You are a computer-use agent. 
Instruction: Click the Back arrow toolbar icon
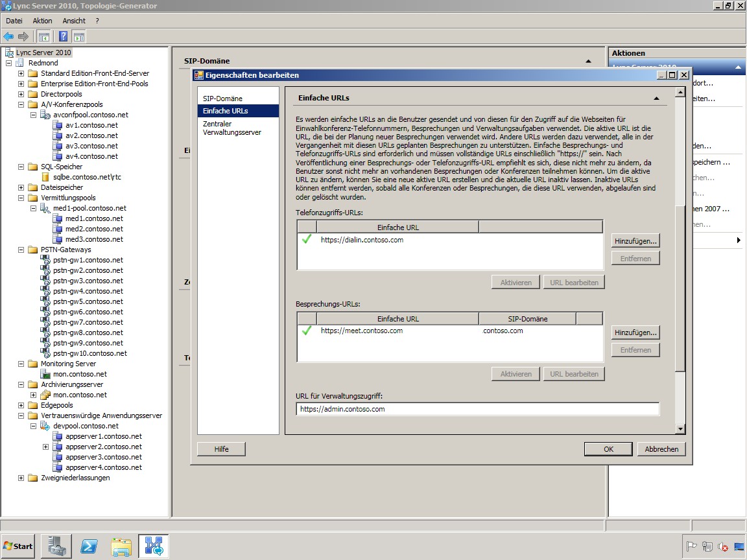pyautogui.click(x=8, y=37)
